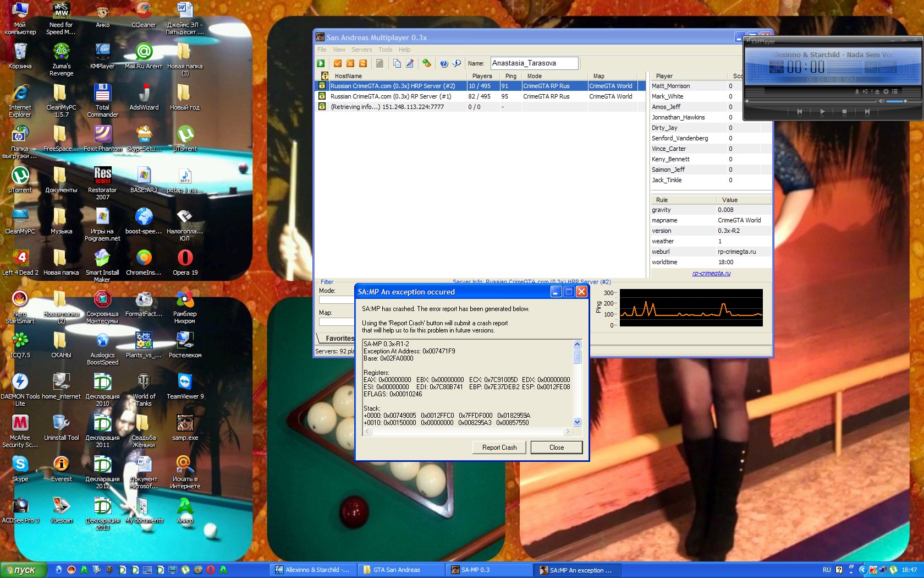Mute KMPlayer with the speaker icon
The width and height of the screenshot is (924, 578).
881,101
